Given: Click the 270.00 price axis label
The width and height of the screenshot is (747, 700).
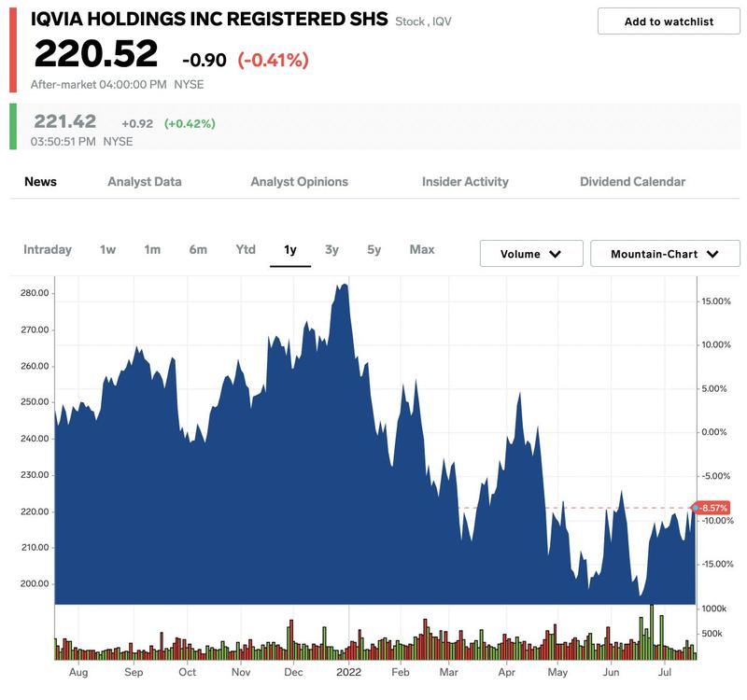Looking at the screenshot, I should point(35,329).
